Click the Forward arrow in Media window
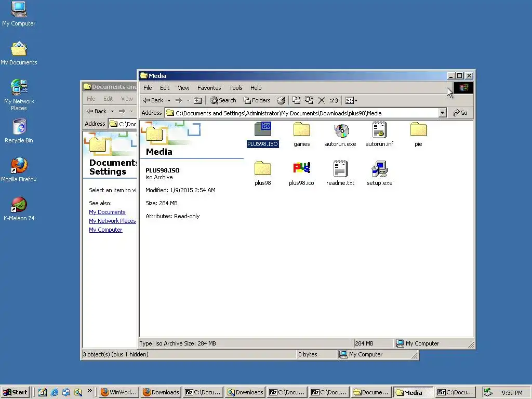 pyautogui.click(x=179, y=100)
